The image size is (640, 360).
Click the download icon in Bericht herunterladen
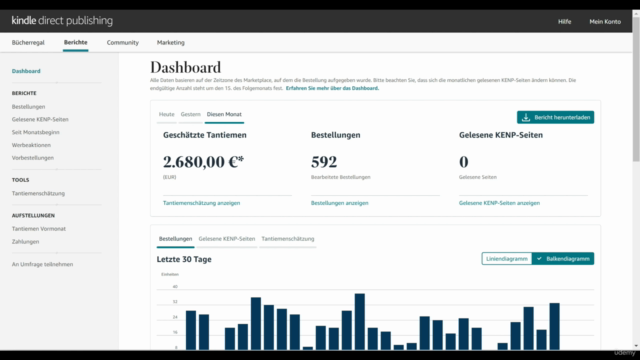point(526,118)
